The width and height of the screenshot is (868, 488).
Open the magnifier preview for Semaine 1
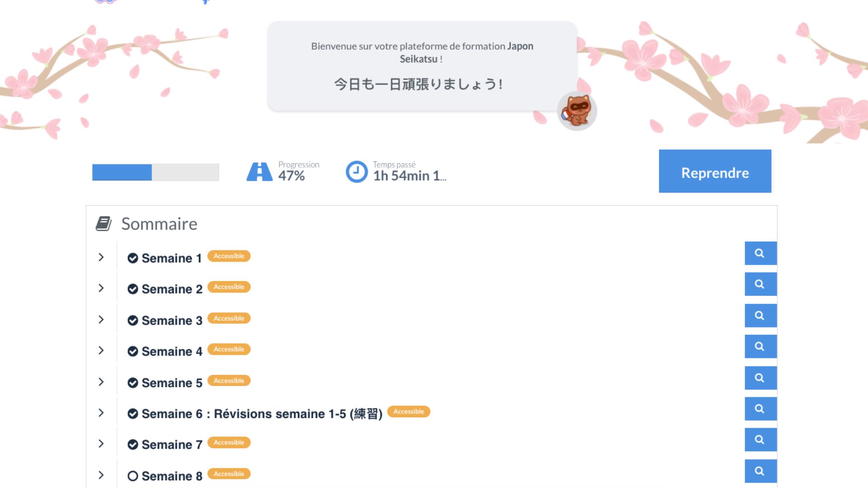click(x=760, y=253)
